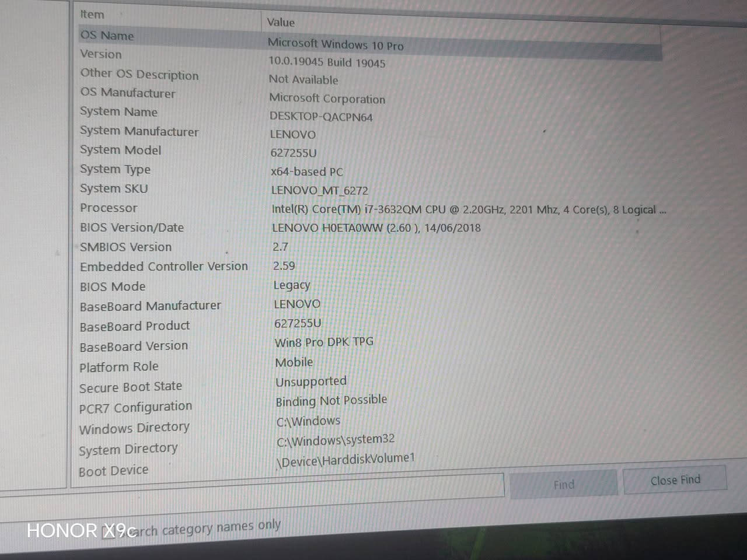
Task: Click value 10.0.19045 Build 19045
Action: [327, 62]
